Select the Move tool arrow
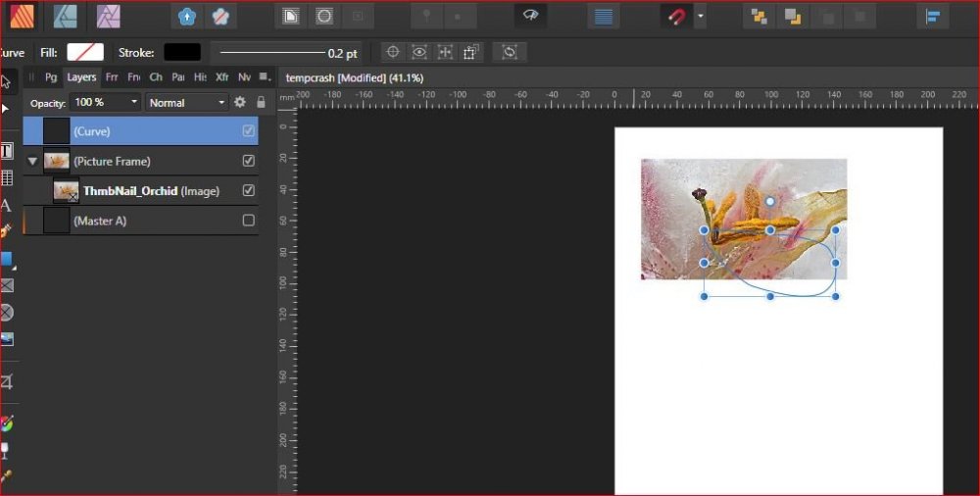Screen dimensions: 980x496 pos(6,82)
